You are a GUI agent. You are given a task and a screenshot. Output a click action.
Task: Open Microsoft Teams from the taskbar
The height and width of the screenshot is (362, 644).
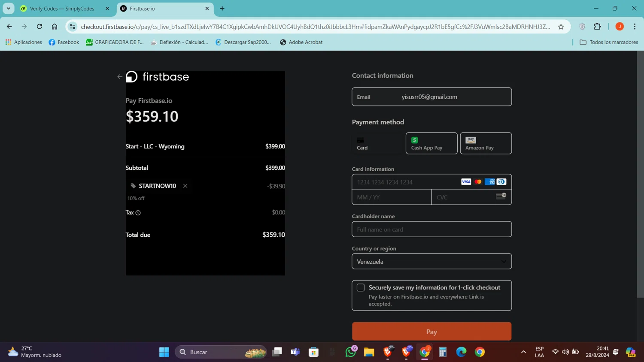(295, 352)
